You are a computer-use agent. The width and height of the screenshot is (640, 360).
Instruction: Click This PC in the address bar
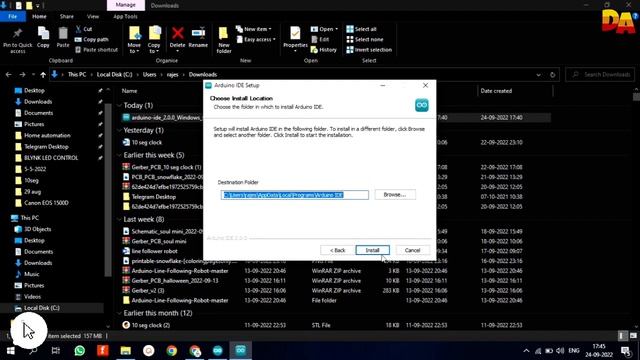[77, 75]
